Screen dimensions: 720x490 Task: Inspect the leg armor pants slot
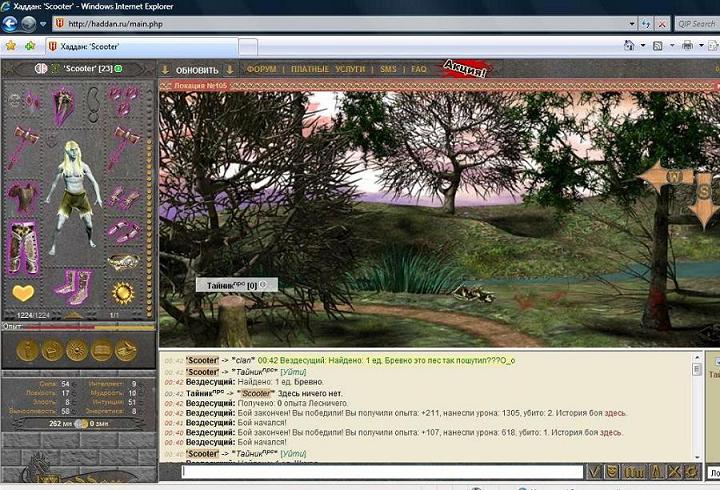coord(23,247)
